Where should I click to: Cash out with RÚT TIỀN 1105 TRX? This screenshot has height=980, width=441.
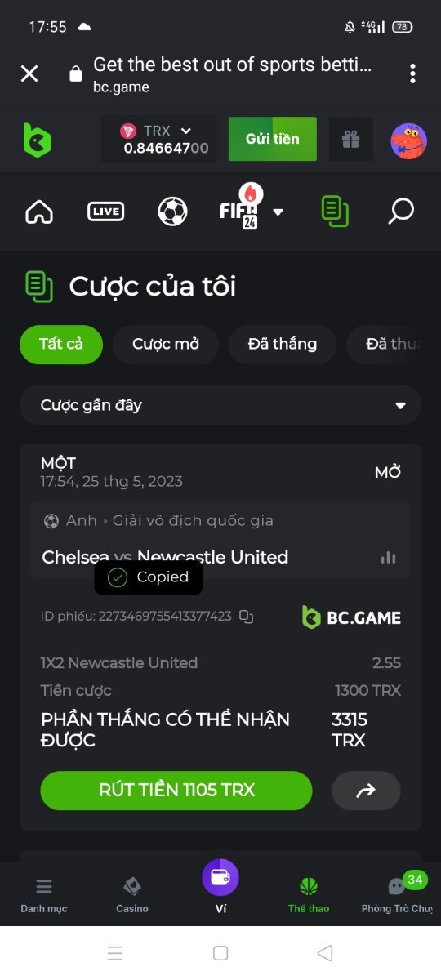(176, 790)
